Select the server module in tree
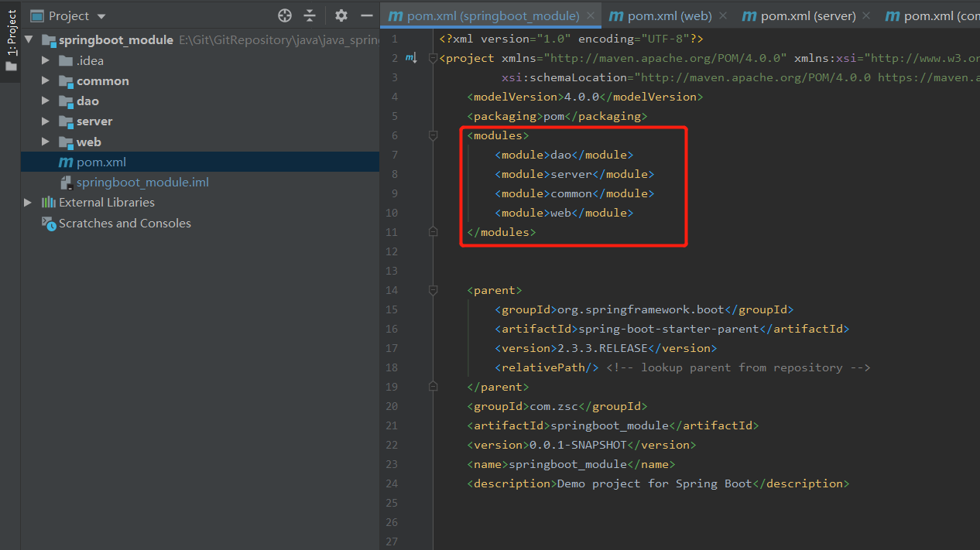This screenshot has width=980, height=550. pyautogui.click(x=94, y=121)
